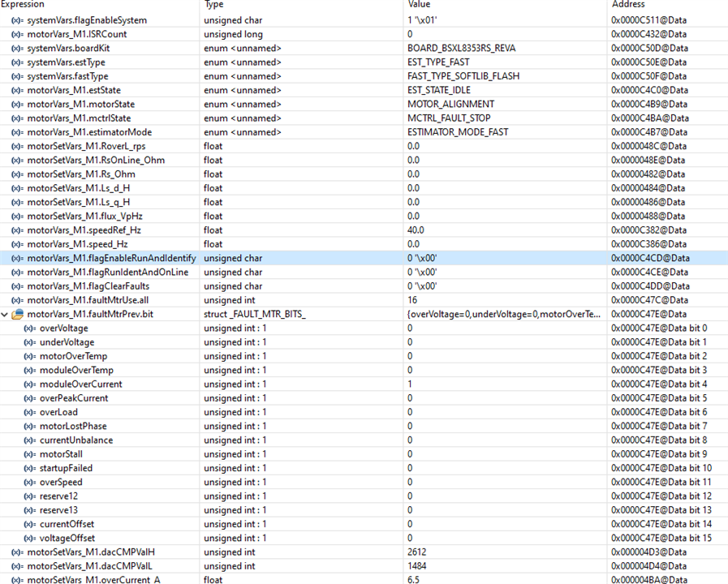Select the motorVars_M1.estimatorMode expression
This screenshot has height=584, width=728.
[x=89, y=132]
